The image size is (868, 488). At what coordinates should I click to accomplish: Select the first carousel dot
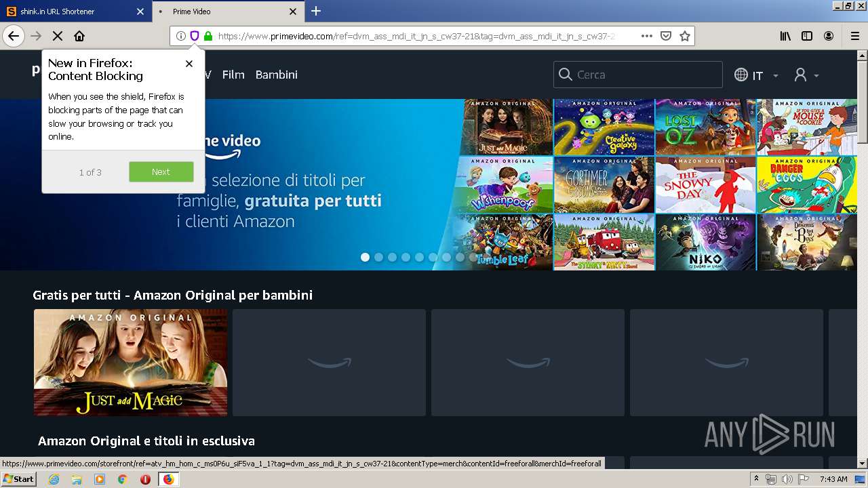click(x=366, y=257)
